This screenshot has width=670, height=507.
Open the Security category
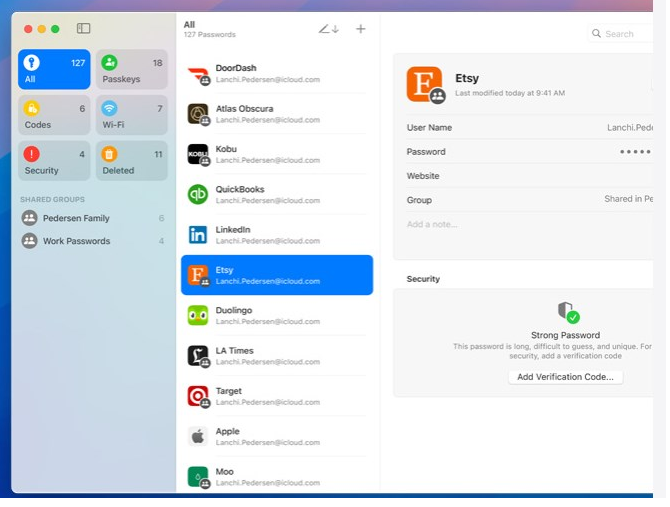(54, 161)
